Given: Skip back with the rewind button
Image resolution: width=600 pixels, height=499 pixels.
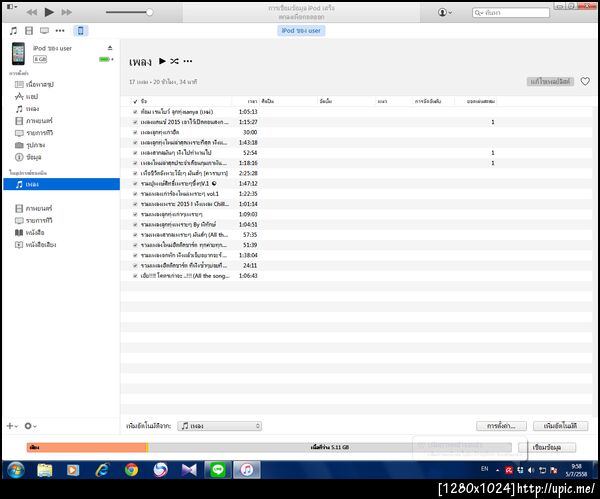Looking at the screenshot, I should [32, 12].
